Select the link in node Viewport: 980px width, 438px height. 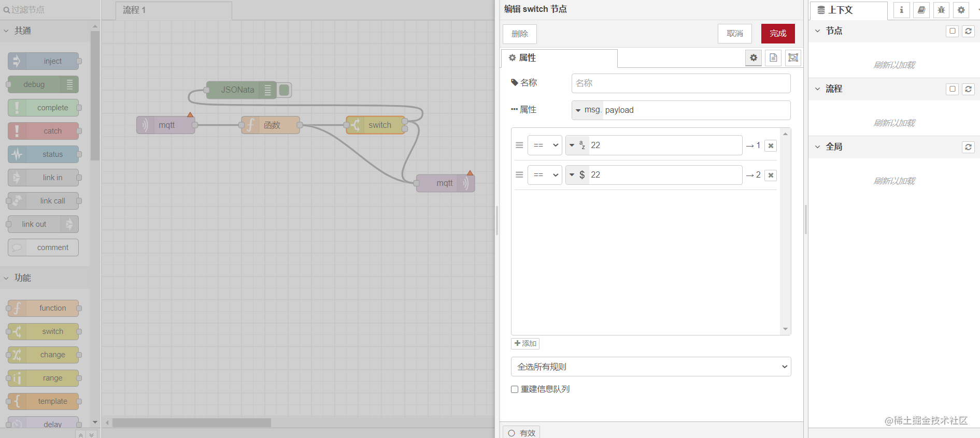click(44, 178)
